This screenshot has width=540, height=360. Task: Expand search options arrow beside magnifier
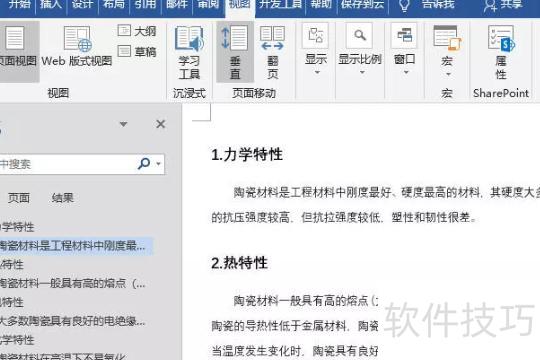(158, 164)
